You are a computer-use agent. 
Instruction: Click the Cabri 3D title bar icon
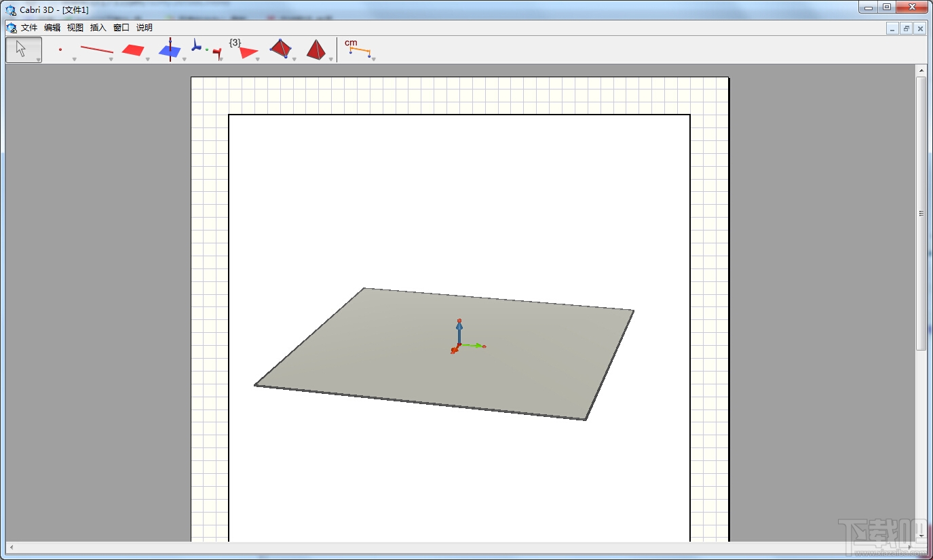(x=11, y=9)
